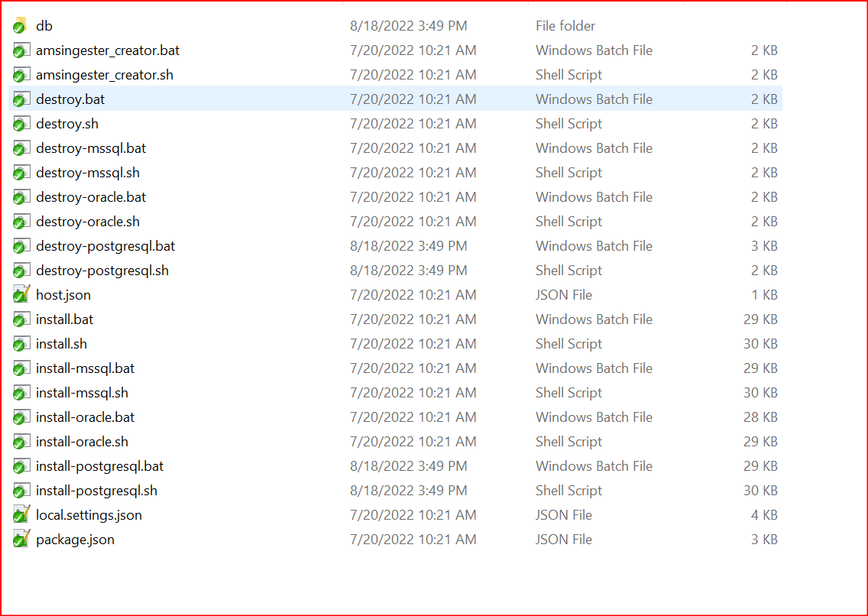868x616 pixels.
Task: Select the install.bat file name
Action: click(x=64, y=319)
